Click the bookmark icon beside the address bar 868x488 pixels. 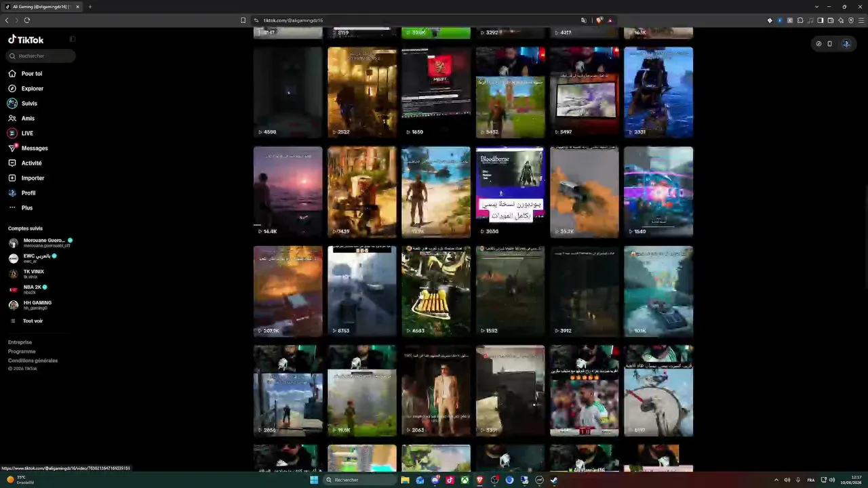point(243,20)
